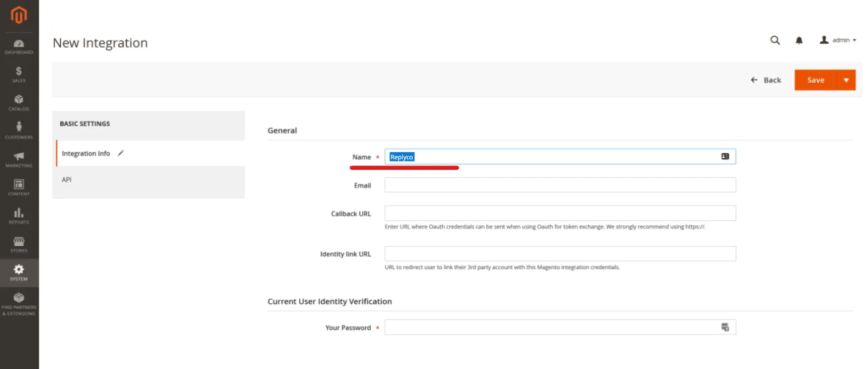Viewport: 868px width, 369px height.
Task: Click the Save button
Action: (815, 80)
